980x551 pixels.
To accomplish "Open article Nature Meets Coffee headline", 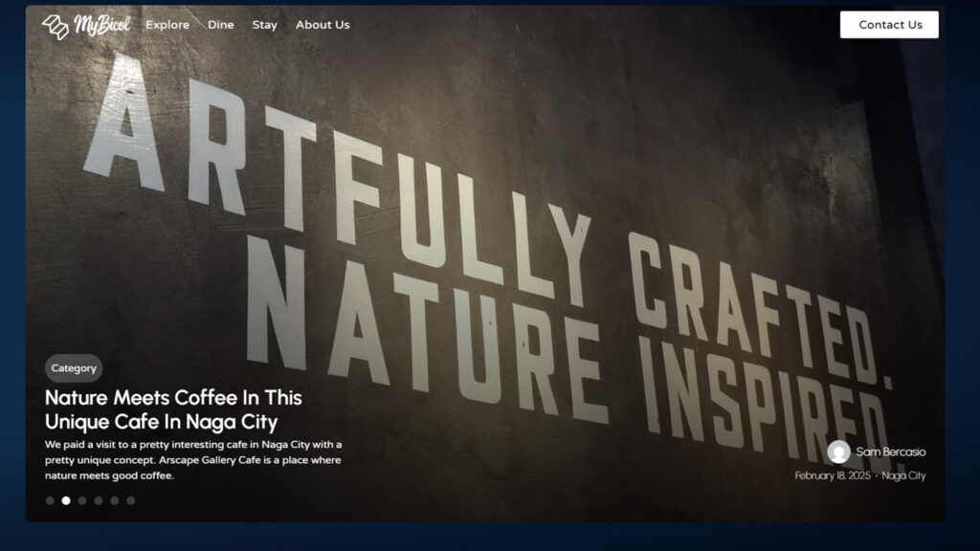I will coord(173,409).
